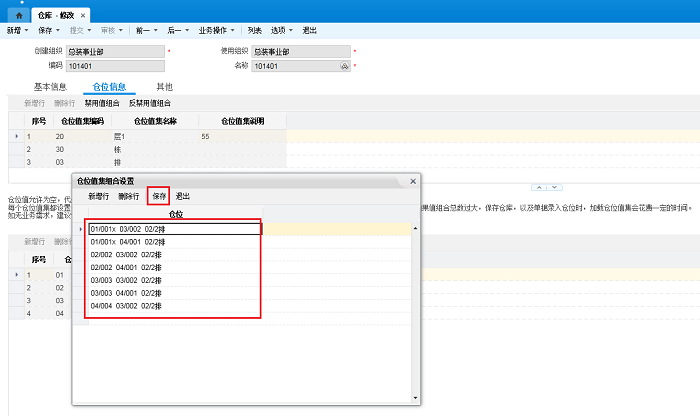Select row '04/004 03/002 02/2排'
700x416 pixels.
pos(175,306)
